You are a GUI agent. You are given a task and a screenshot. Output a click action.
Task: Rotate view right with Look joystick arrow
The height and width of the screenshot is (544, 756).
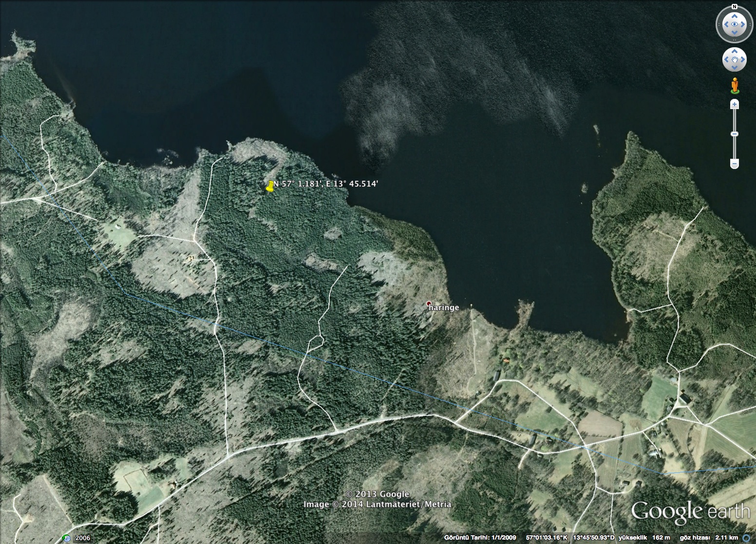click(x=743, y=24)
